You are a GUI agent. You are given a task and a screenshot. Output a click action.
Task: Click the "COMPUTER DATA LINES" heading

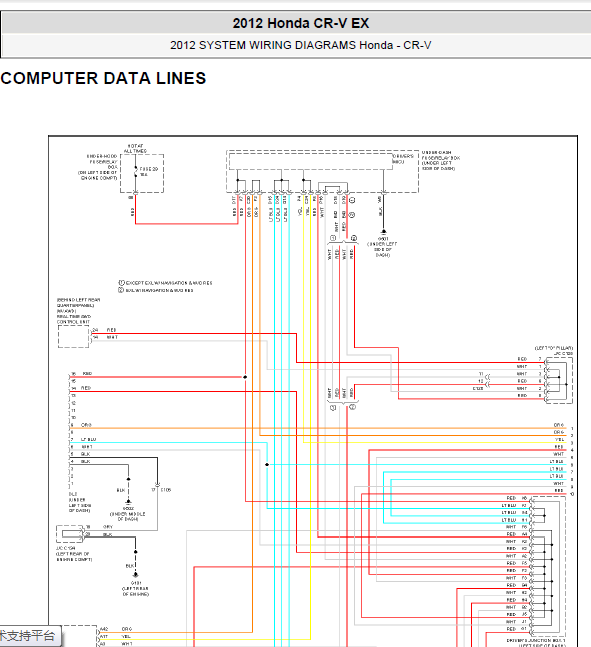[x=103, y=78]
